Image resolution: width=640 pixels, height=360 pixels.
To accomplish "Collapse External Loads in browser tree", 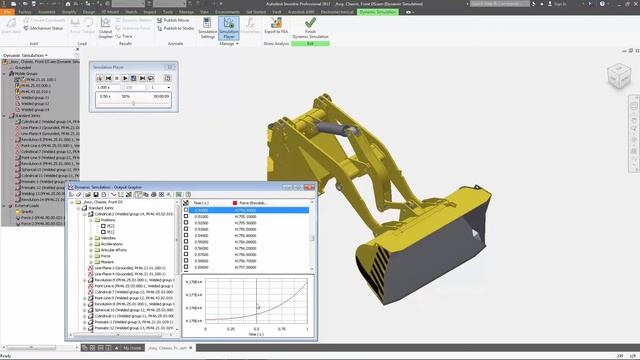I will pos(5,206).
